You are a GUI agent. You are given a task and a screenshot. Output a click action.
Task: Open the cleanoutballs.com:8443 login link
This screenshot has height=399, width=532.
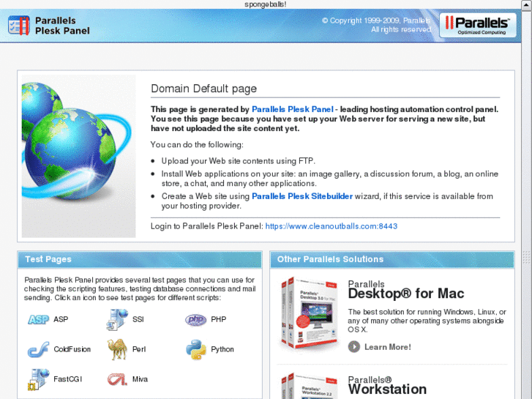331,226
